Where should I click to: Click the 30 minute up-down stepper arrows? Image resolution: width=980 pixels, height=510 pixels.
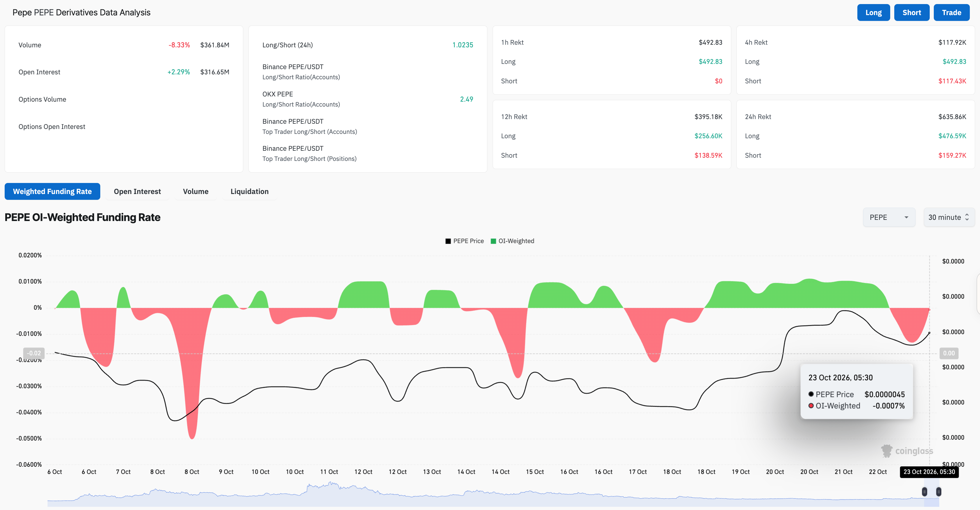click(x=967, y=217)
